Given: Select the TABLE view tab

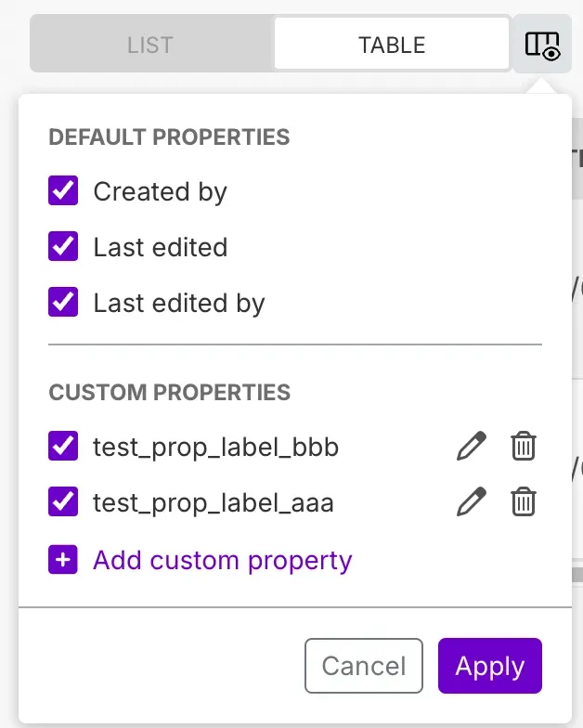Looking at the screenshot, I should 392,45.
